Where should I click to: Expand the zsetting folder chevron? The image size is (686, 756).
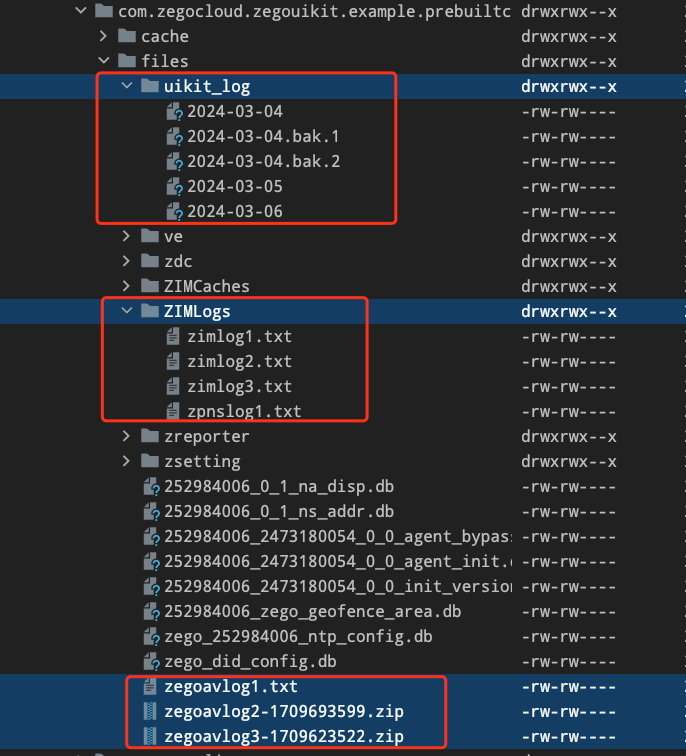(x=126, y=461)
